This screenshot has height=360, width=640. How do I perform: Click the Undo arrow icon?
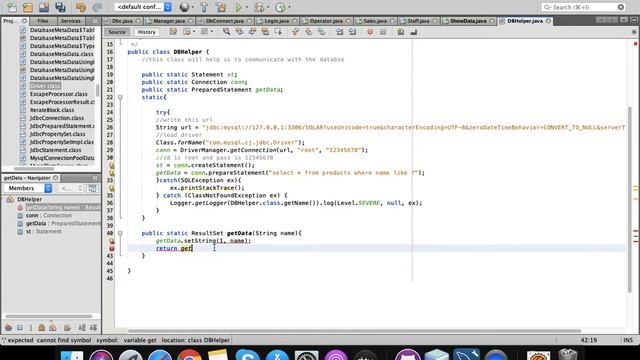(80, 7)
